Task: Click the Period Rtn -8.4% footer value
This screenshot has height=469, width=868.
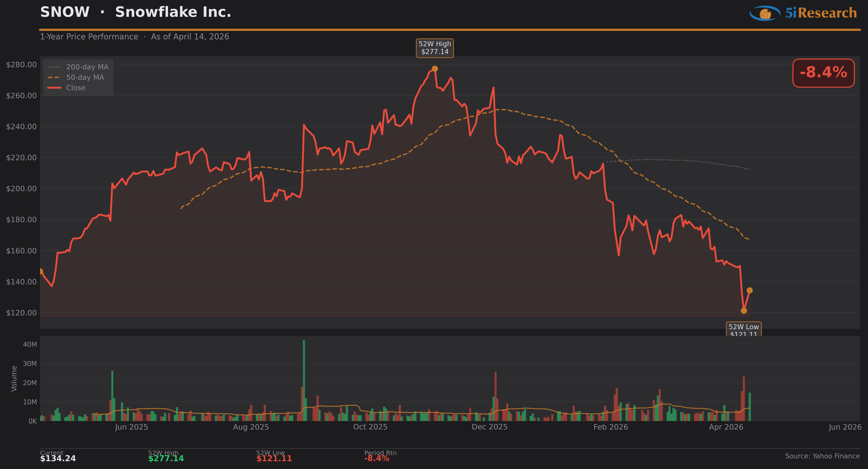Action: (377, 459)
